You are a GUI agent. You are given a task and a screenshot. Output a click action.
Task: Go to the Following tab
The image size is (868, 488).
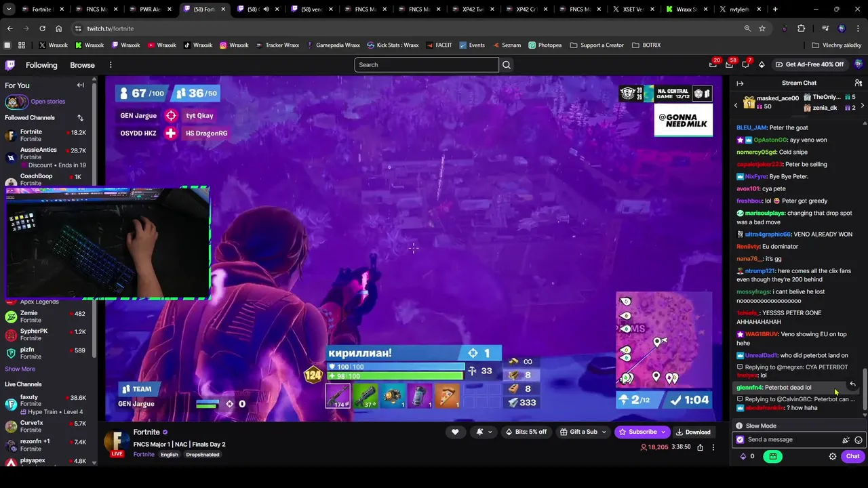[41, 65]
